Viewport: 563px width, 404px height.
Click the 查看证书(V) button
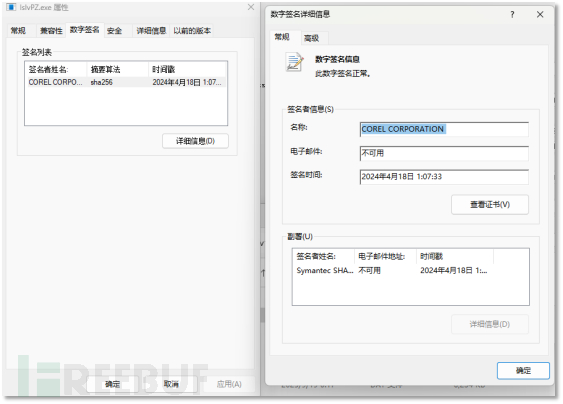[x=490, y=204]
